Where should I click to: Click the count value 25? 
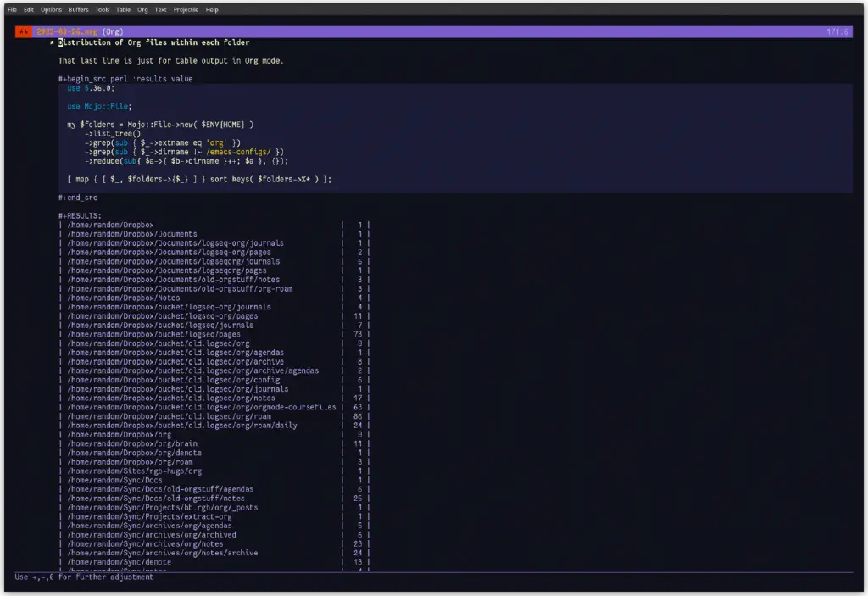click(358, 499)
